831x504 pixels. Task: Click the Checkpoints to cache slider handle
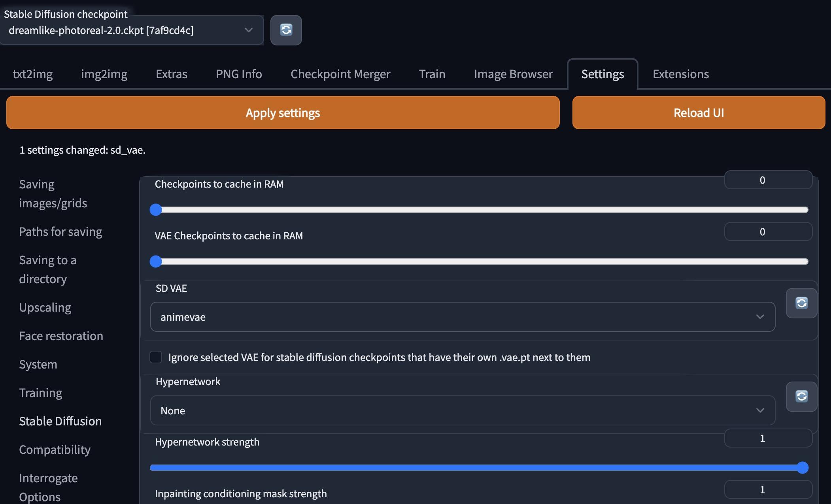(156, 210)
